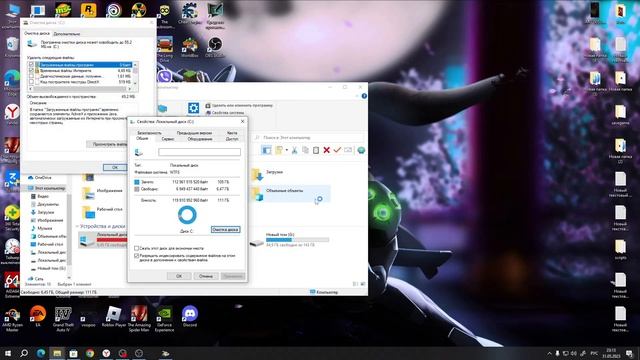Switch Explorer to large icons view toggle
The width and height of the screenshot is (640, 360).
pos(362,284)
